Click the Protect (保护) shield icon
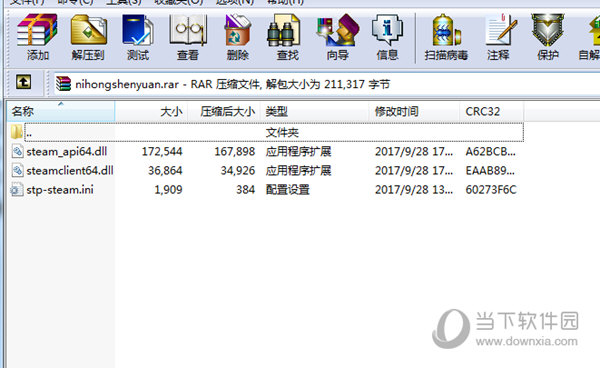600x368 pixels. tap(548, 37)
